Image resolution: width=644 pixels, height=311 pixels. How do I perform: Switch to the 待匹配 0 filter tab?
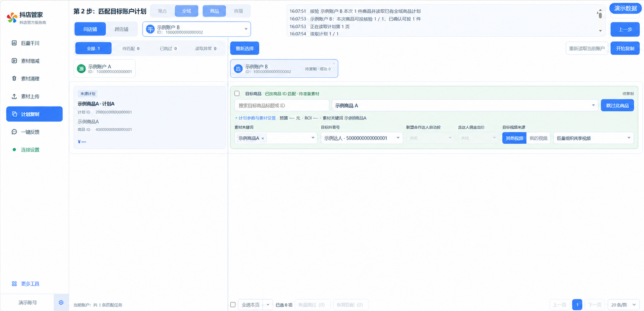click(131, 49)
